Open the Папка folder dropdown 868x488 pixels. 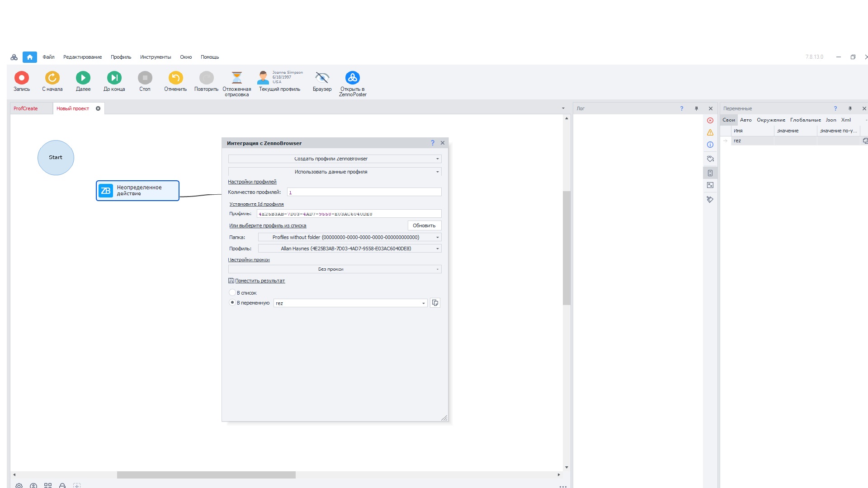tap(349, 237)
